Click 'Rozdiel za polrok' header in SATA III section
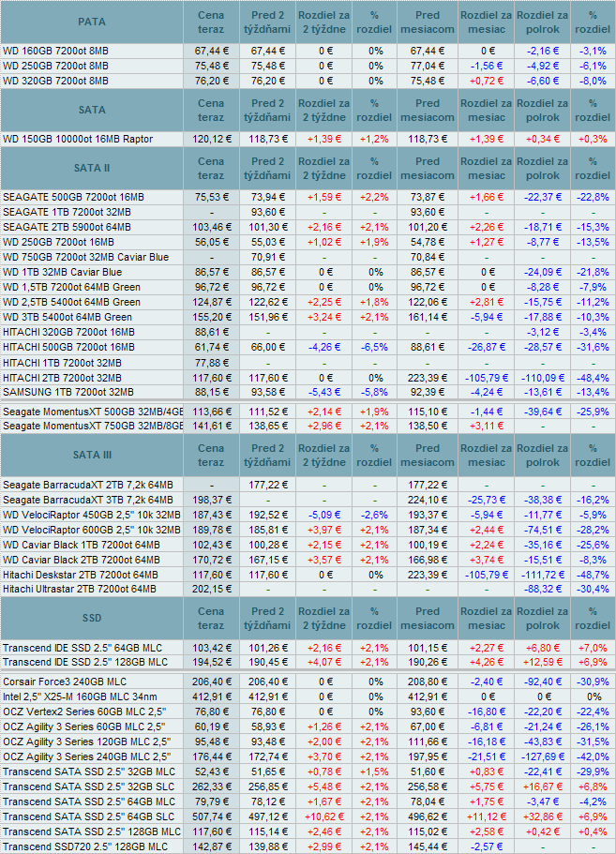 (x=543, y=455)
